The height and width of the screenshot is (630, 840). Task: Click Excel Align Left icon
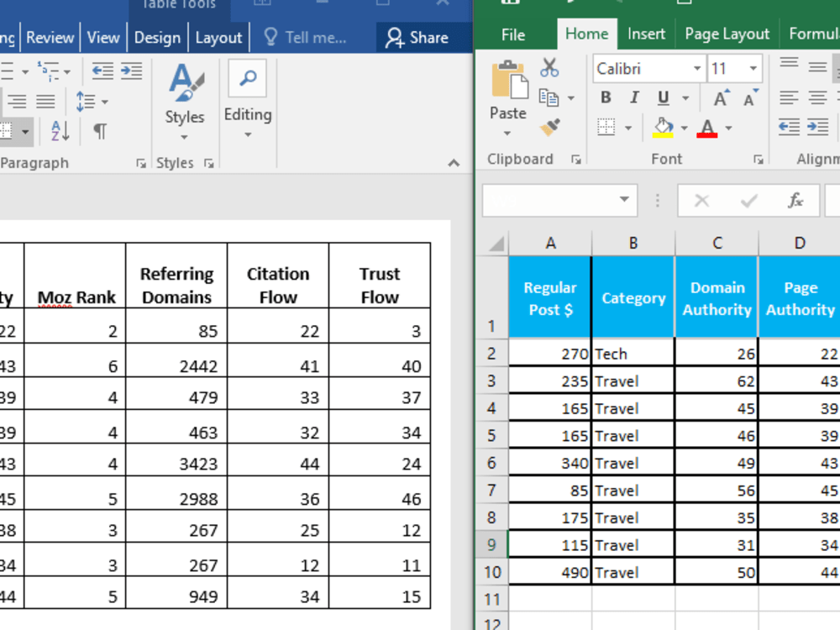[789, 97]
